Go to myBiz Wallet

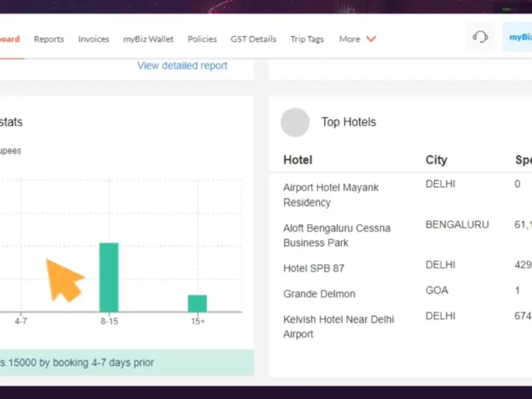coord(148,39)
